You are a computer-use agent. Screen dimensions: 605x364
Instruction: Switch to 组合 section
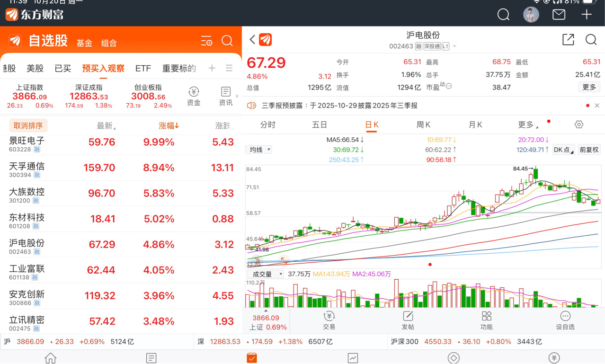point(109,43)
